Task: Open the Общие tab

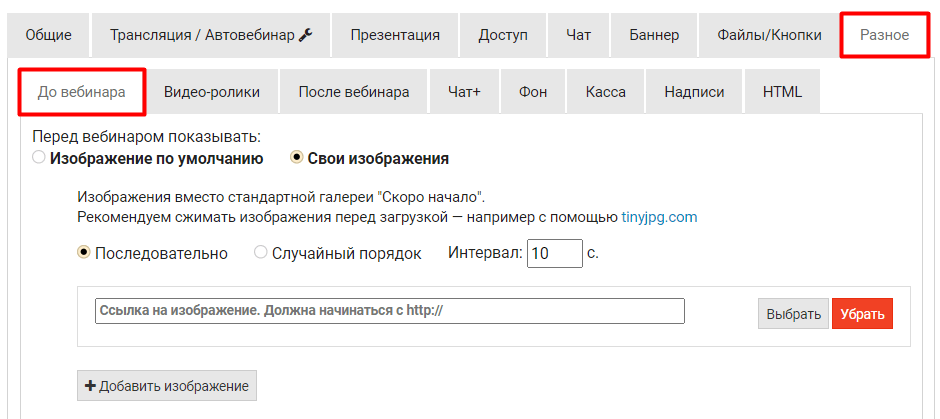Action: pos(48,35)
